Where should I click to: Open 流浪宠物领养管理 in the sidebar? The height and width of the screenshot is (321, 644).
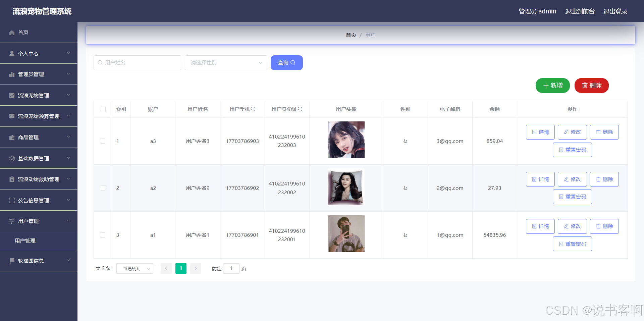tap(39, 116)
